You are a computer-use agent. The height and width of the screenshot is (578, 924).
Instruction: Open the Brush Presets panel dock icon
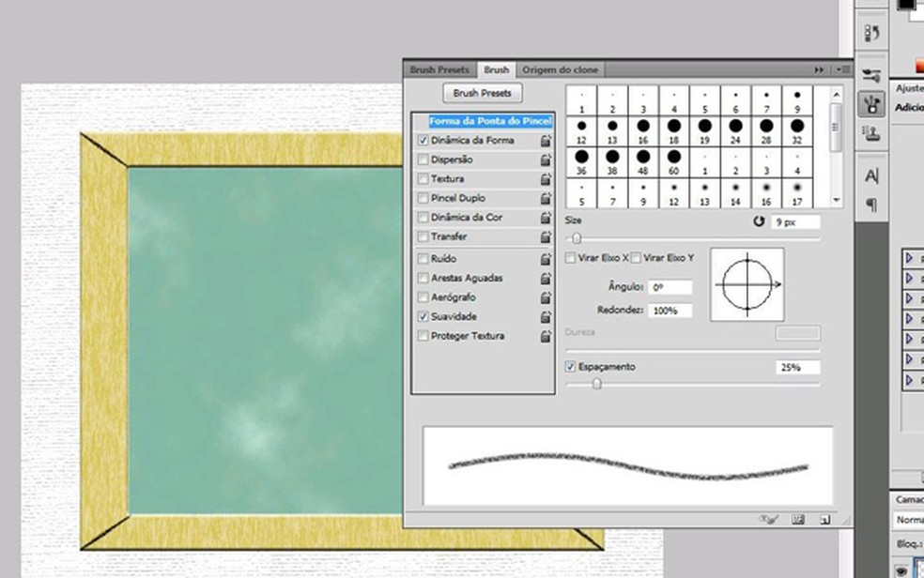[x=871, y=75]
